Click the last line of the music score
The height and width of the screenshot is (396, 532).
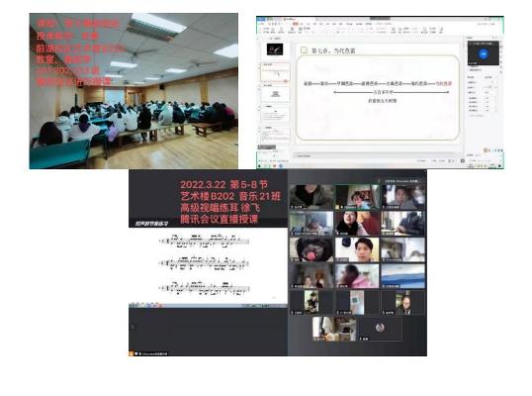click(206, 288)
